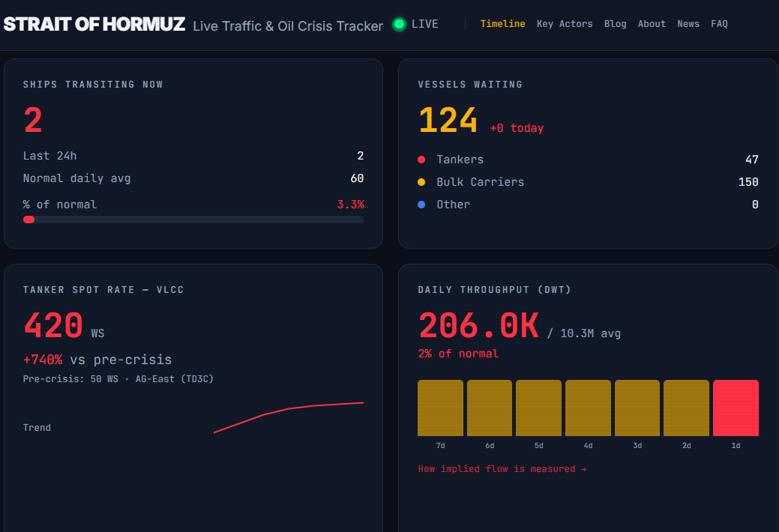Open the FAQ page
Screen dimensions: 779x532
pos(719,24)
